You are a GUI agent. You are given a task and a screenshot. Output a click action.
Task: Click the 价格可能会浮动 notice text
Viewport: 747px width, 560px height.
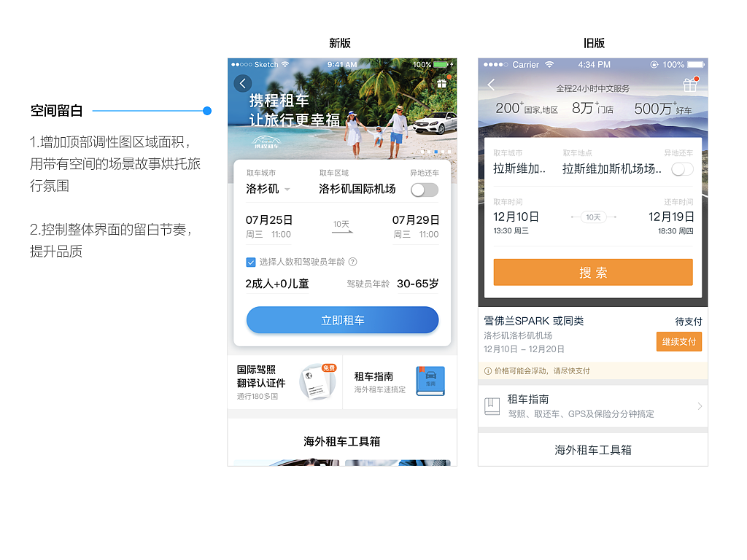[x=542, y=371]
